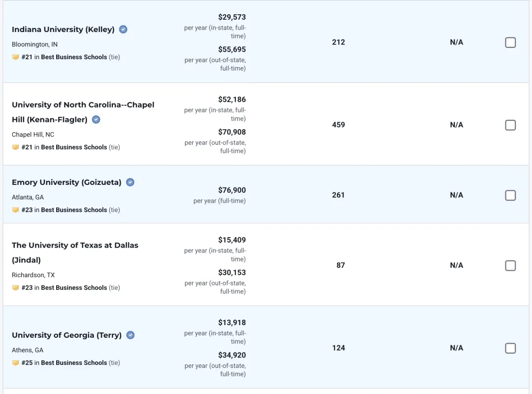Image resolution: width=532 pixels, height=394 pixels.
Task: Click Best Business Schools link under Emory
Action: [x=74, y=210]
